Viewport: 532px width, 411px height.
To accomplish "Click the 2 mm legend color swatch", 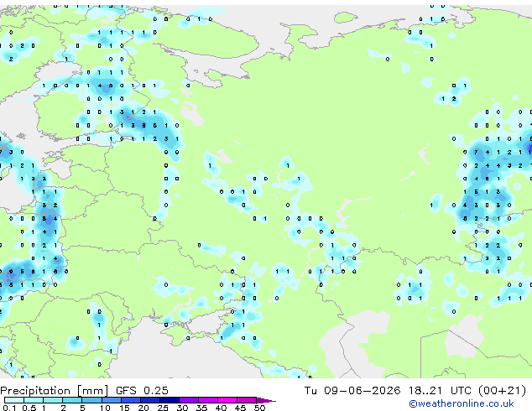I will click(72, 400).
